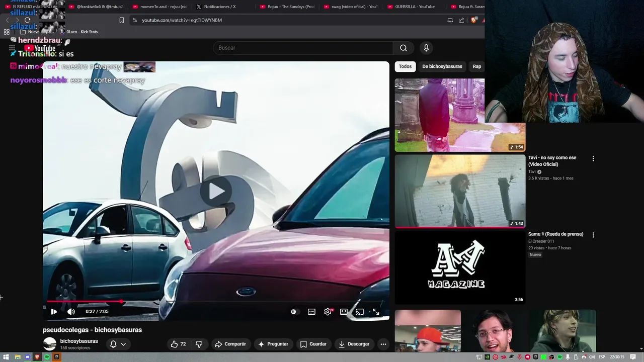Start voice search with the microphone
This screenshot has height=362, width=644.
(x=426, y=48)
